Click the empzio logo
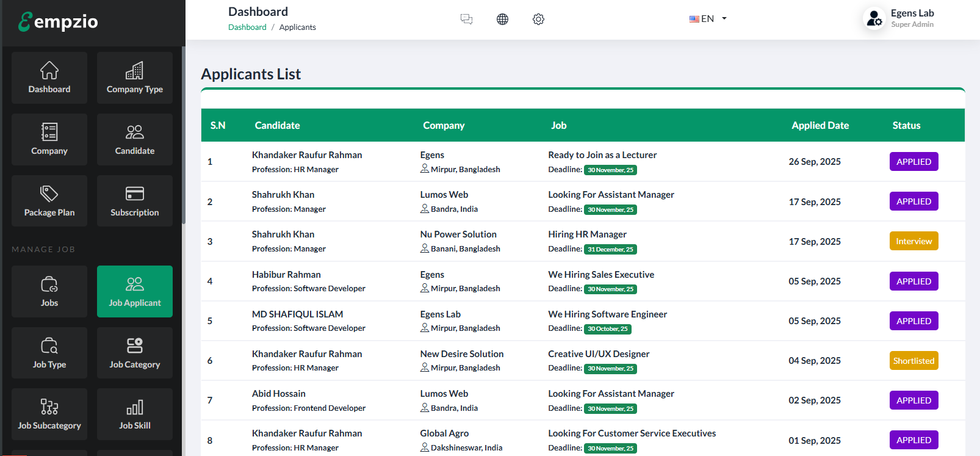The image size is (980, 456). [x=59, y=22]
